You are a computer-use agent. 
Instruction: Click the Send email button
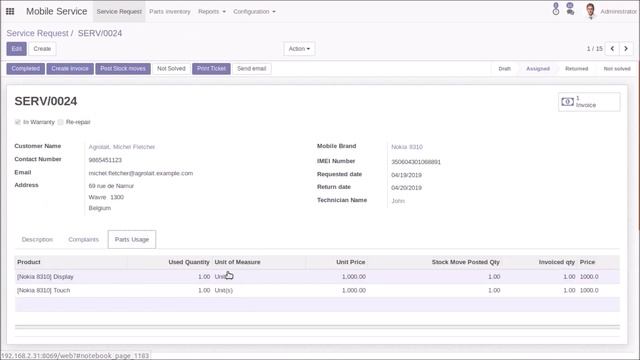pos(251,69)
